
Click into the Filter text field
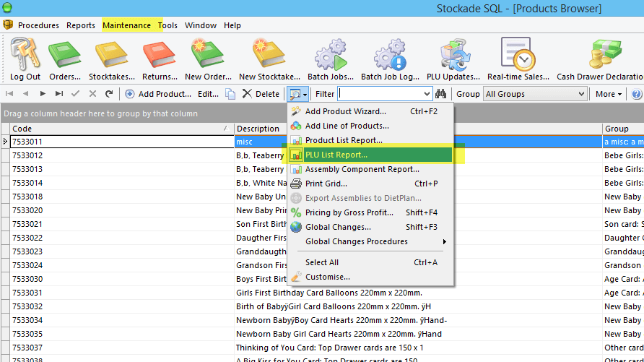(x=380, y=94)
